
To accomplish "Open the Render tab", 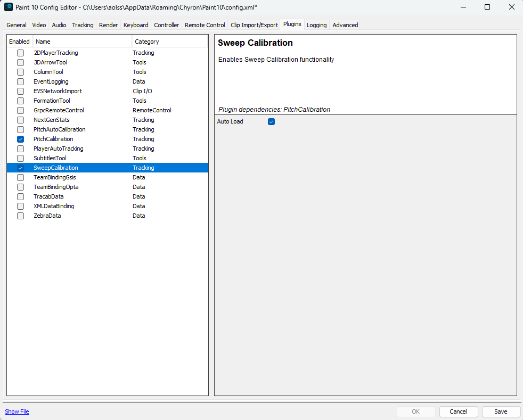I will pos(109,25).
